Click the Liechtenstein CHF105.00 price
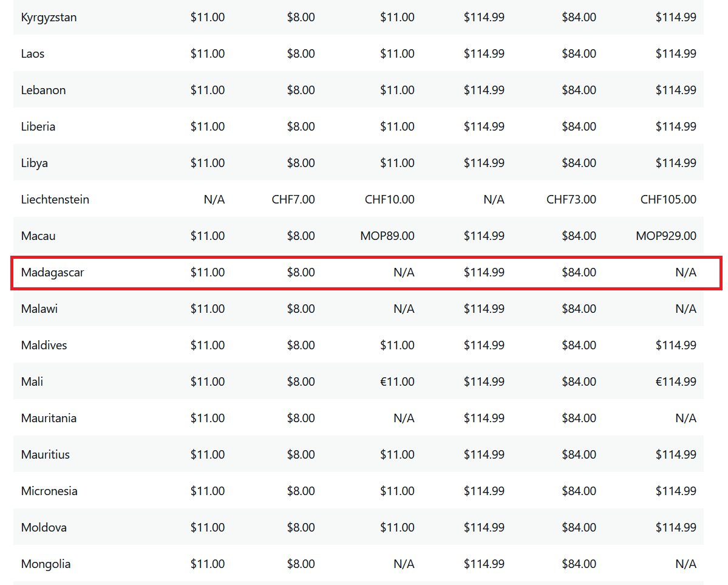728x585 pixels. [668, 199]
